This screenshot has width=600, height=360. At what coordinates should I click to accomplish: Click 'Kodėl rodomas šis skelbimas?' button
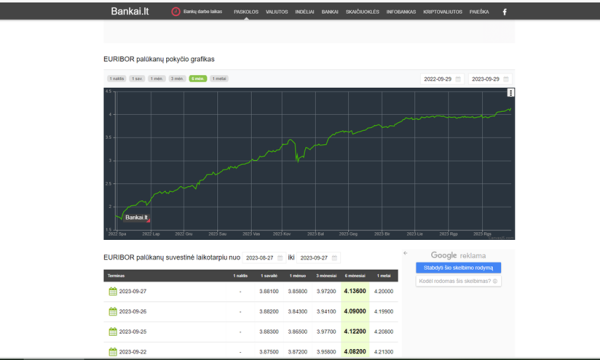point(458,281)
